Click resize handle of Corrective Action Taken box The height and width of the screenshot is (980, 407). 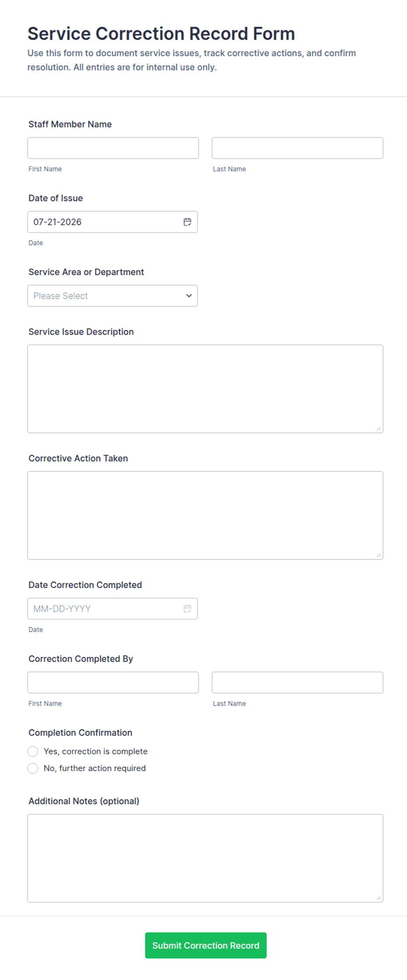(x=379, y=555)
